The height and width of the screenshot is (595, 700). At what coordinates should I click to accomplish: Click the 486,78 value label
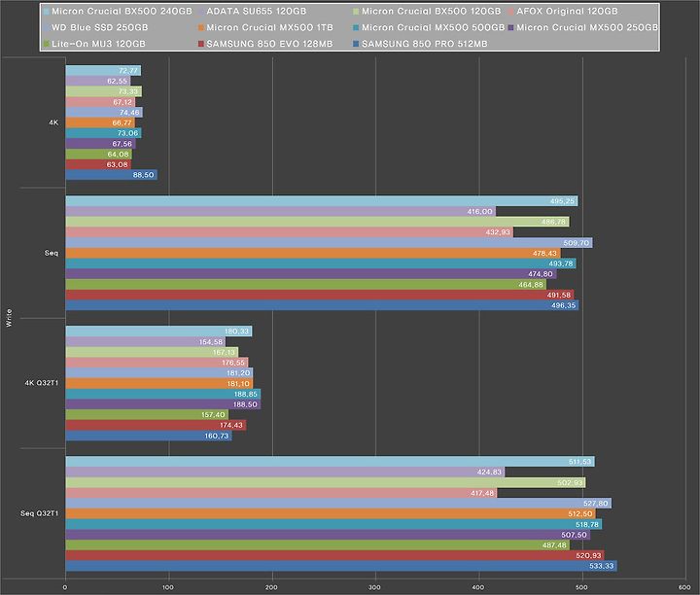click(553, 222)
